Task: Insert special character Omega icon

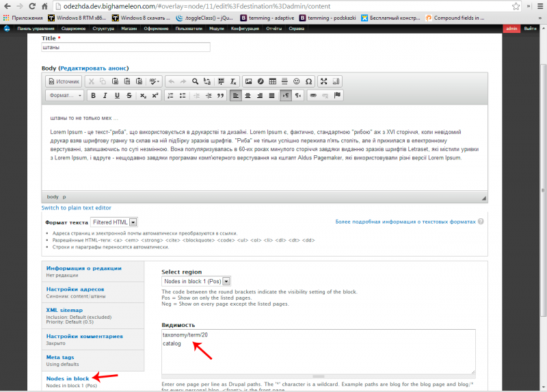Action: click(x=308, y=81)
